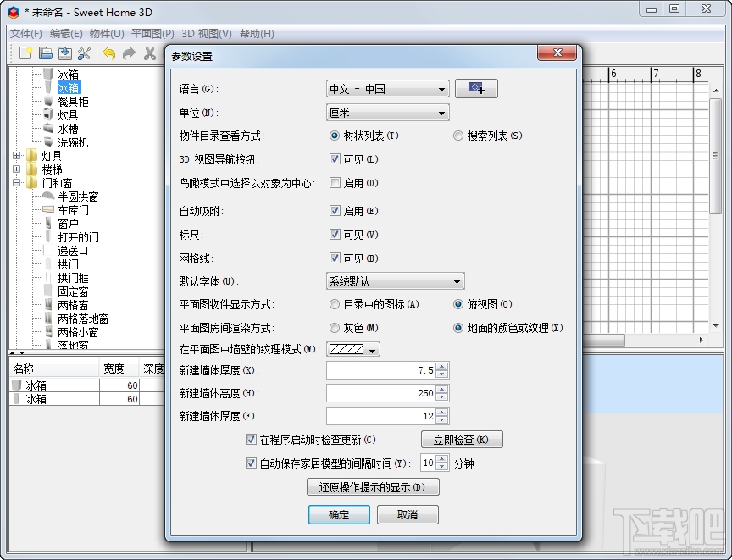Open the 3D 视图 menu
The height and width of the screenshot is (560, 732).
coord(207,34)
